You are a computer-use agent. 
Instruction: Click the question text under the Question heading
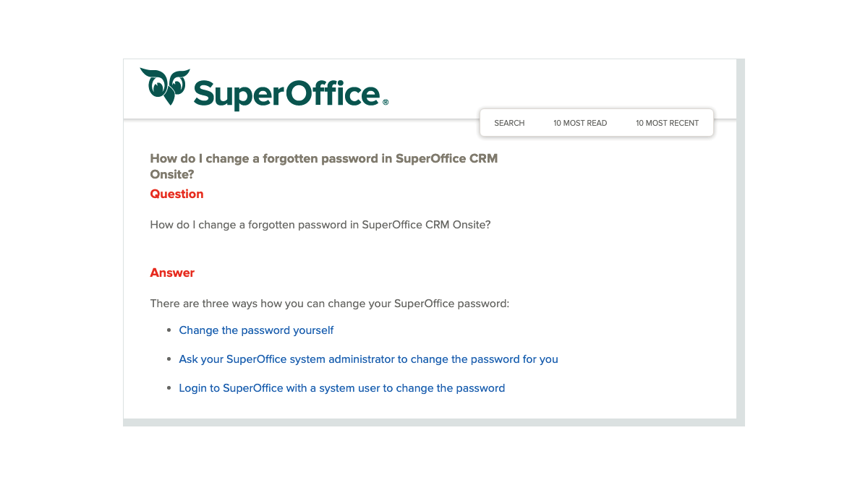(x=320, y=225)
